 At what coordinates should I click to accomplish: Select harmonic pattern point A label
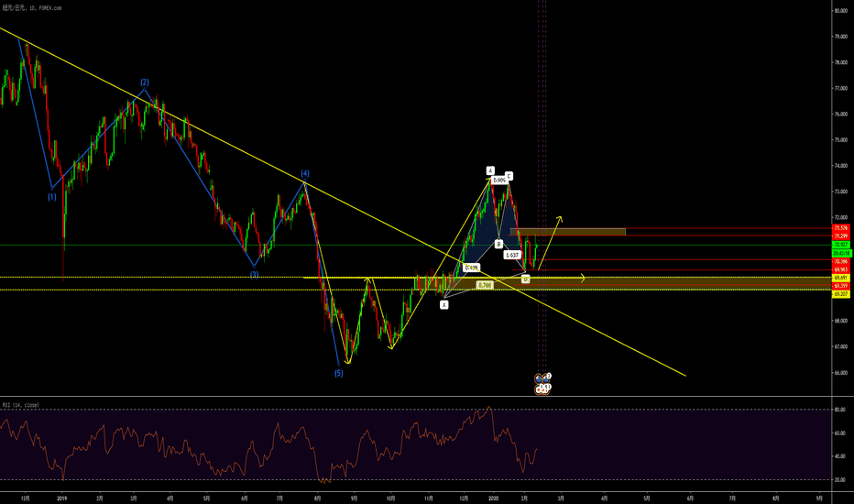point(490,170)
